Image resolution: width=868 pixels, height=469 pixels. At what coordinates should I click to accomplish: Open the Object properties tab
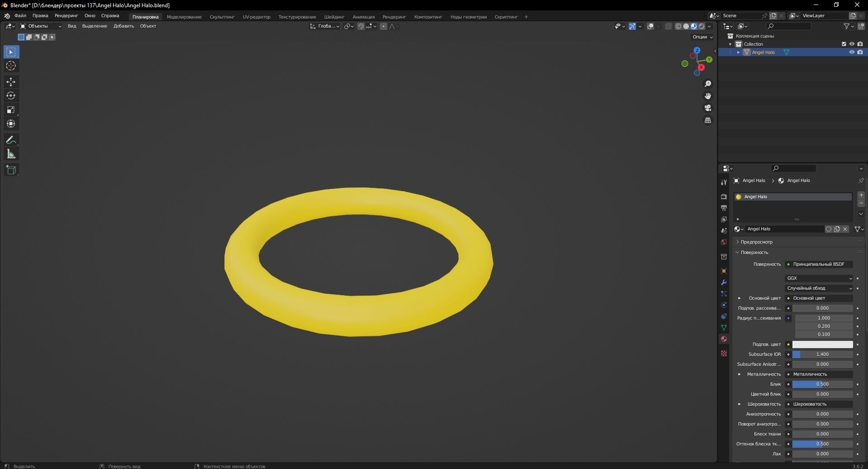click(x=724, y=271)
